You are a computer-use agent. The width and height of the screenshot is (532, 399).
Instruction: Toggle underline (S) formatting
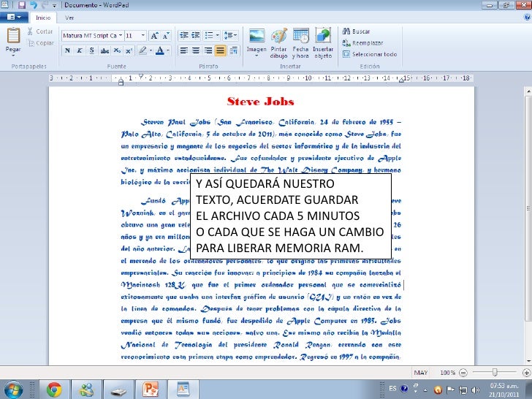92,51
